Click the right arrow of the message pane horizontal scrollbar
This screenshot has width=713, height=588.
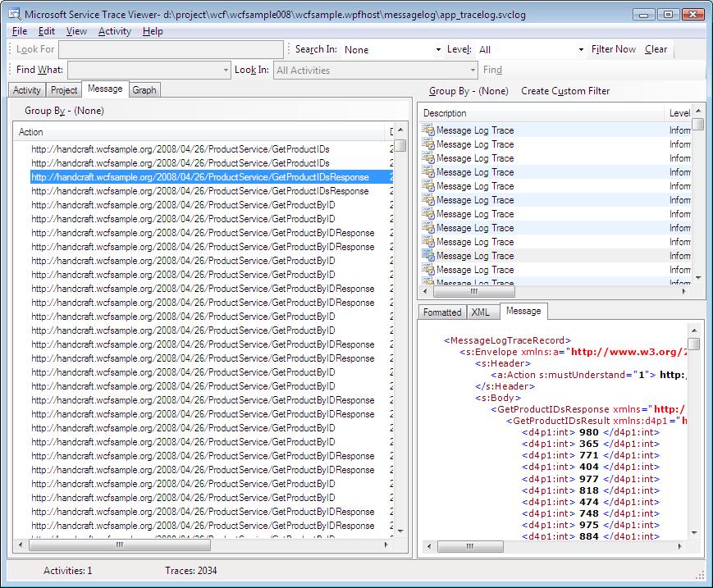pyautogui.click(x=680, y=546)
